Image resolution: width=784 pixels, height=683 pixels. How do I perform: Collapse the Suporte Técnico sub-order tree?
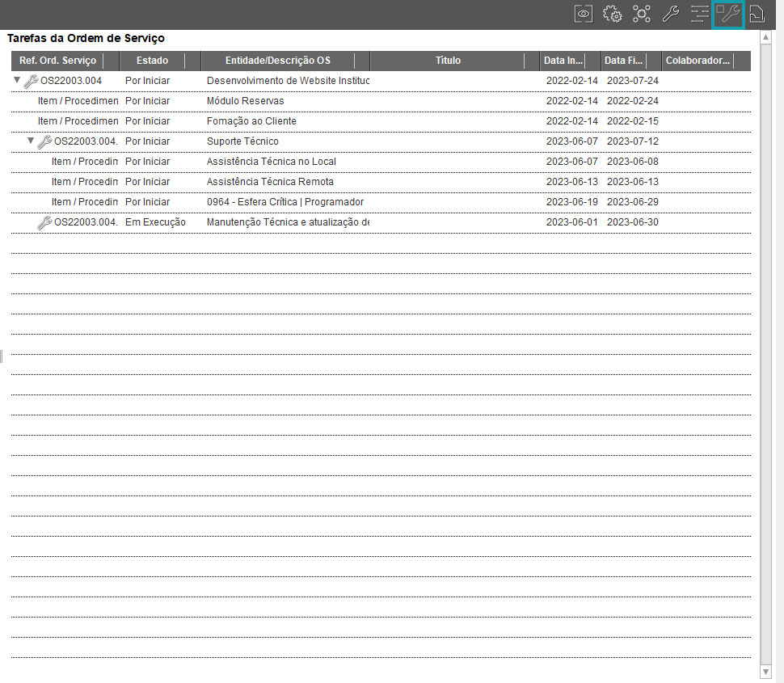point(31,141)
